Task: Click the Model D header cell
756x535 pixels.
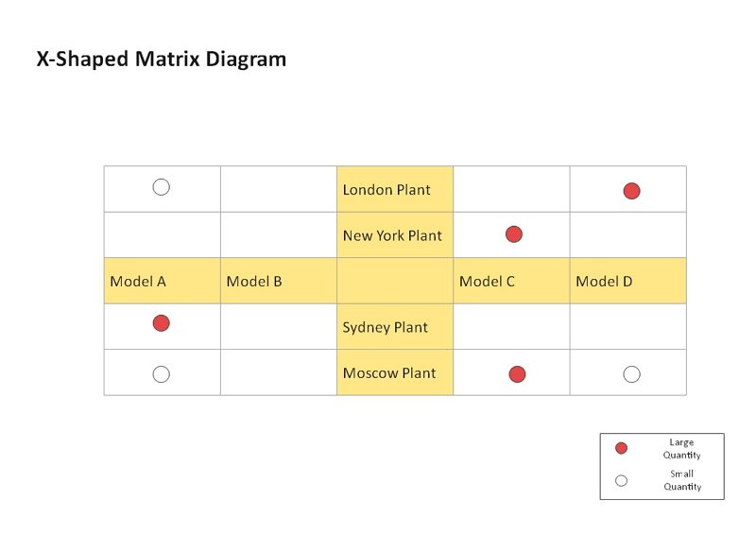Action: pyautogui.click(x=628, y=281)
